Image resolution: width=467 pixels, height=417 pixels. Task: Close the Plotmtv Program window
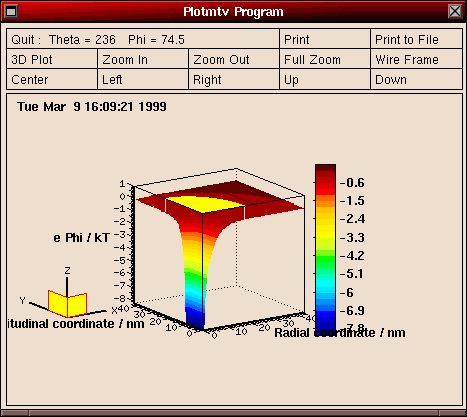455,12
